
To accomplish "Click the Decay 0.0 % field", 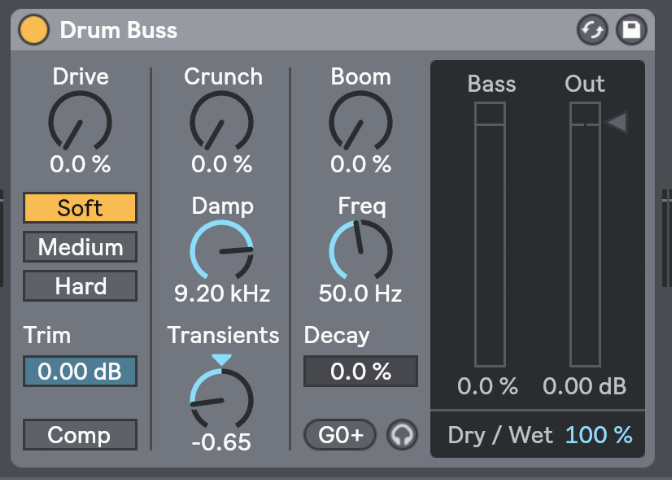I will [x=360, y=371].
